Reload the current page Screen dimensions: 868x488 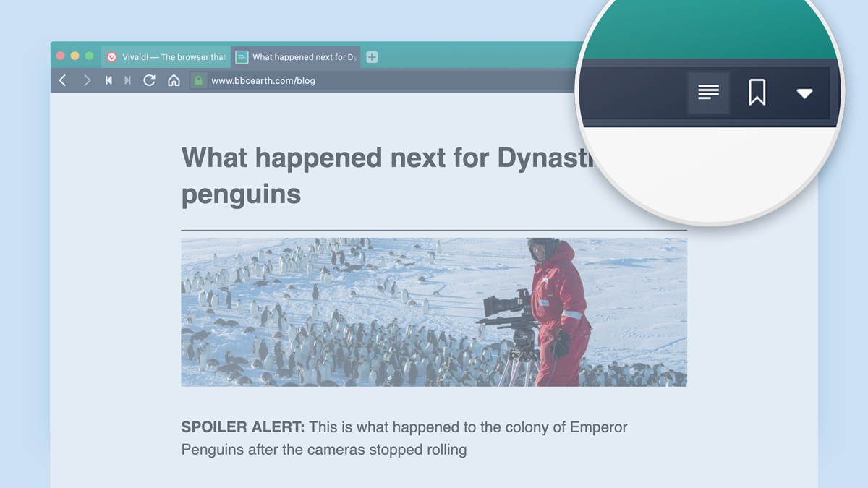150,80
